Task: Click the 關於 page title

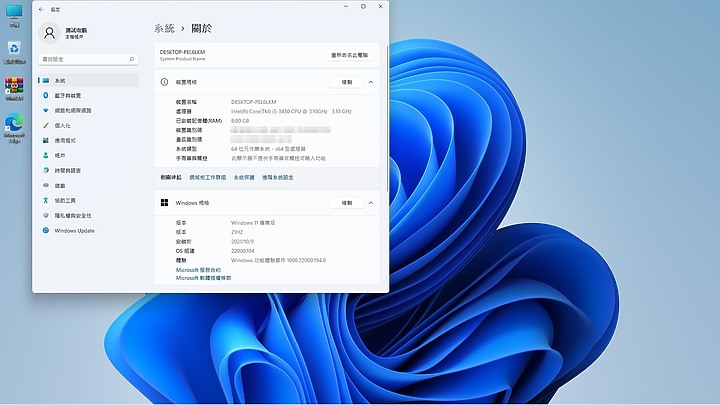Action: (x=201, y=28)
